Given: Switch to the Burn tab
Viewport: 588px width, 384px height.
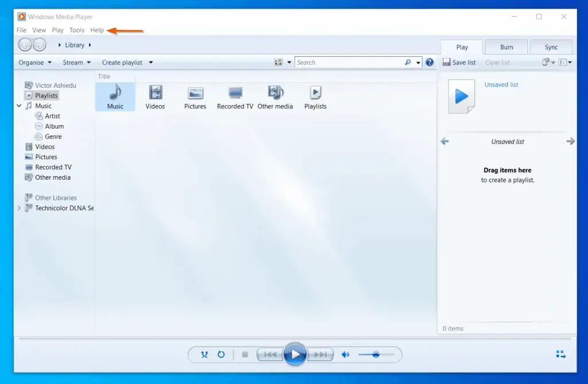Looking at the screenshot, I should tap(506, 46).
